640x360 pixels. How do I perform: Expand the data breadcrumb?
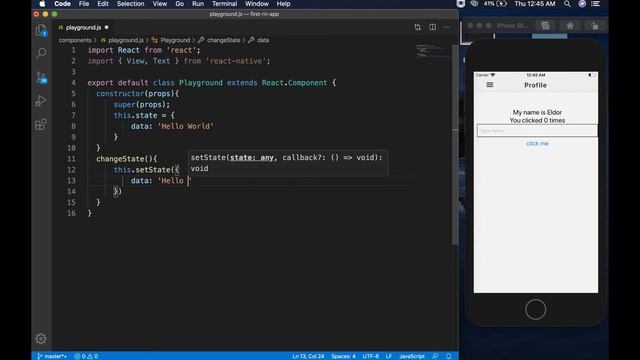(x=263, y=40)
